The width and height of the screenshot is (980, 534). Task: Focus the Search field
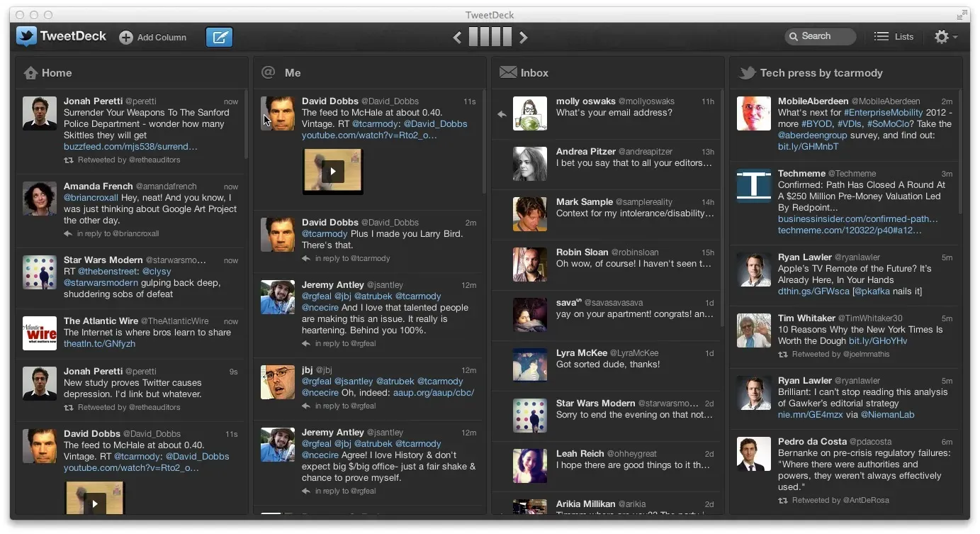click(821, 36)
